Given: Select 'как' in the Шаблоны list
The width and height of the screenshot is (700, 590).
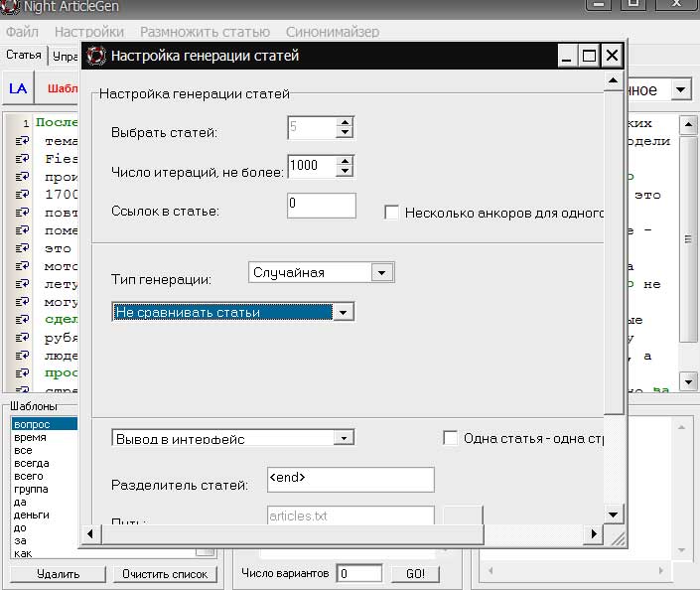Looking at the screenshot, I should pos(45,554).
